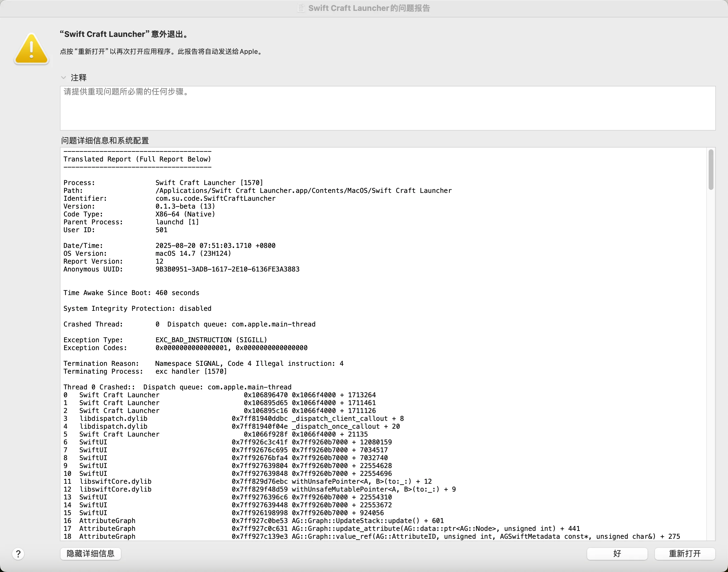
Task: Click the 注释 section label
Action: pos(79,78)
